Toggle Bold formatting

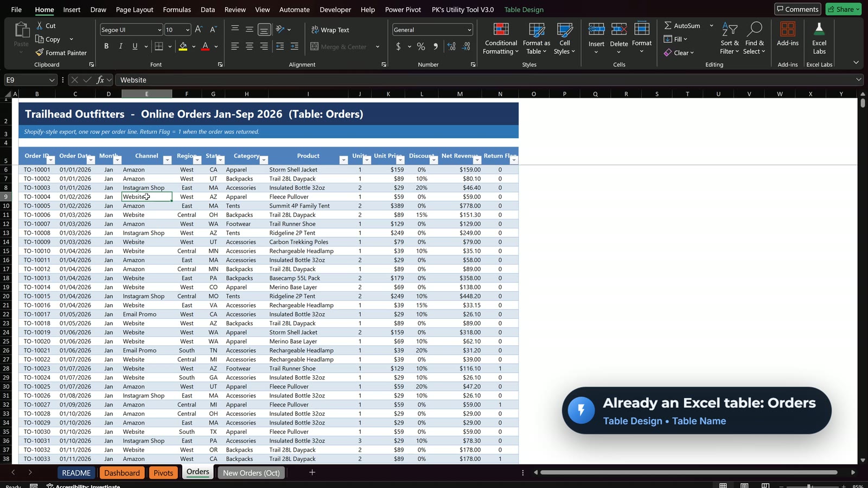pyautogui.click(x=106, y=47)
